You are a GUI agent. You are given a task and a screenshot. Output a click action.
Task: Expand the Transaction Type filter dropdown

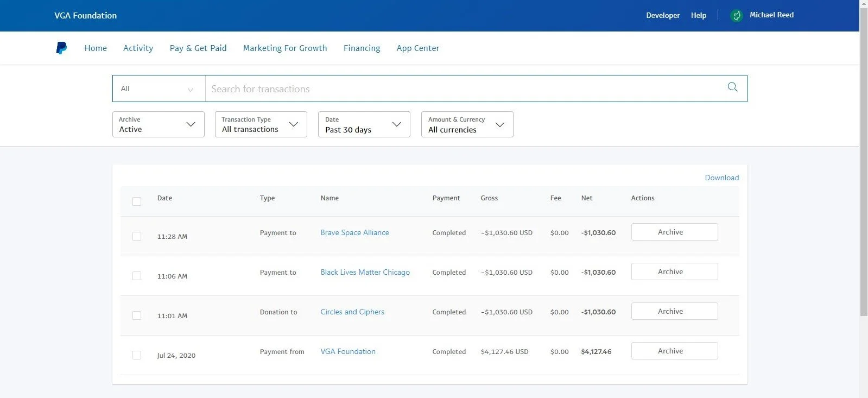(261, 124)
